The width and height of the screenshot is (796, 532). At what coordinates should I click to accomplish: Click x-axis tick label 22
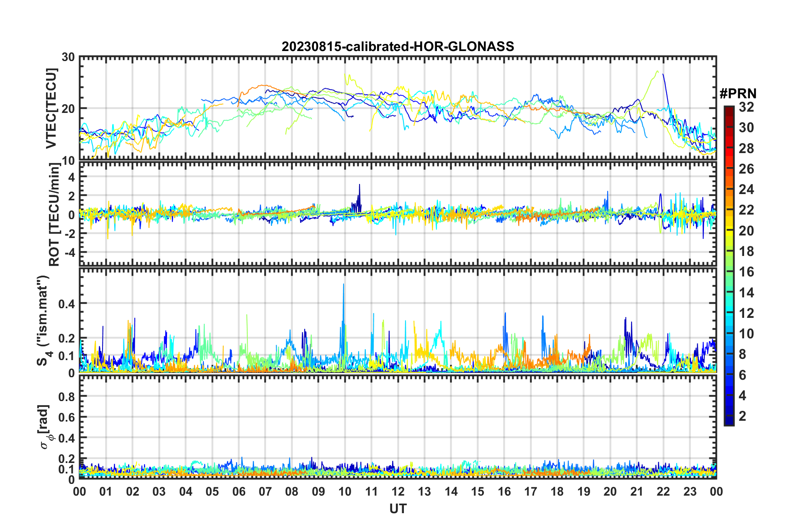click(663, 491)
